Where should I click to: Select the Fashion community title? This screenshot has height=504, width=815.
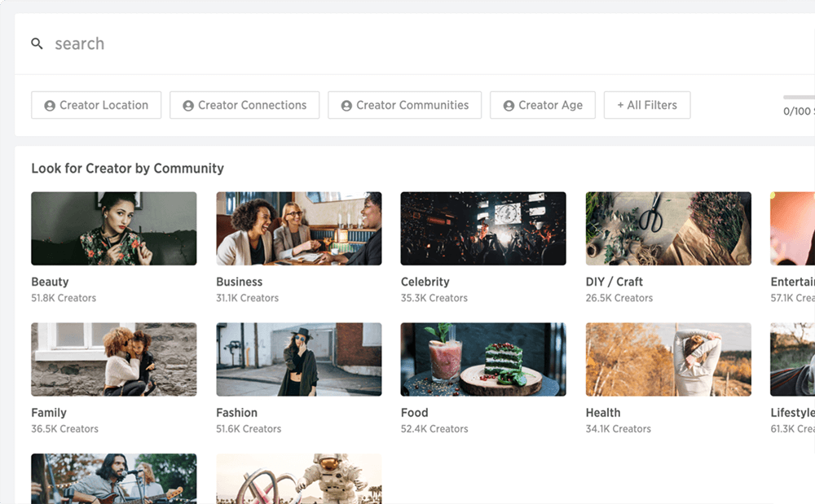click(236, 413)
